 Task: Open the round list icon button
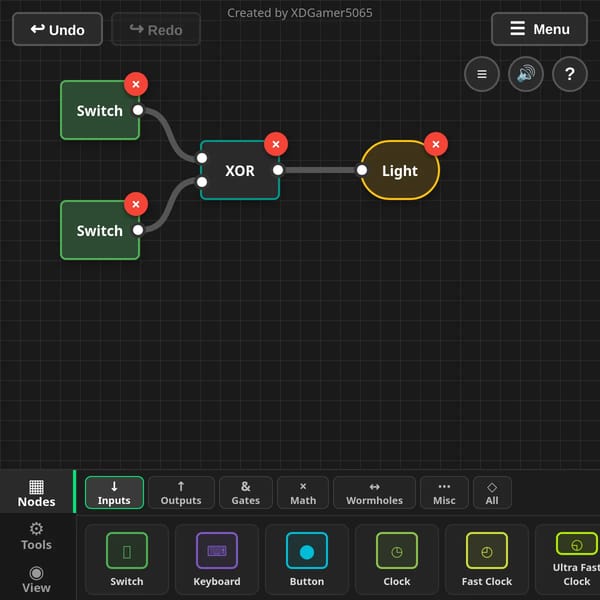point(482,74)
